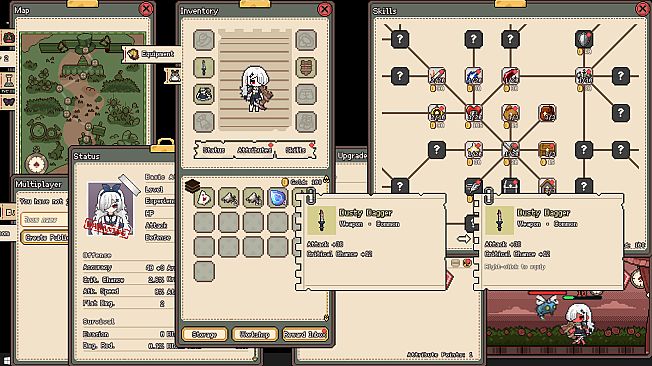Screen dimensions: 652x366
Task: Select the yellow star skill node
Action: click(474, 149)
